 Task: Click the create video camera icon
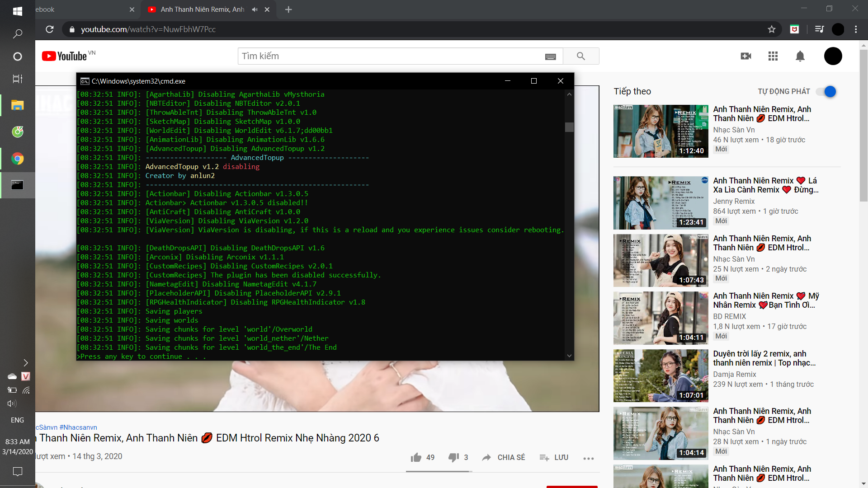746,56
